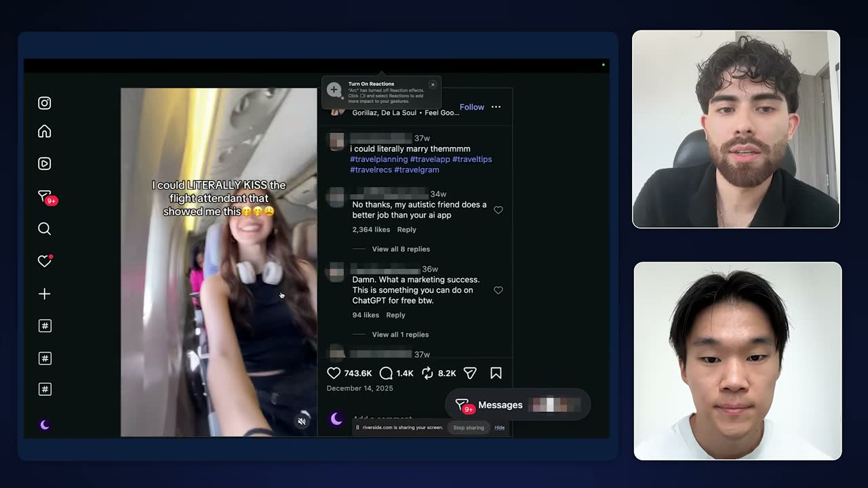Image resolution: width=868 pixels, height=488 pixels.
Task: Click the December 14, 2025 date
Action: [x=359, y=388]
